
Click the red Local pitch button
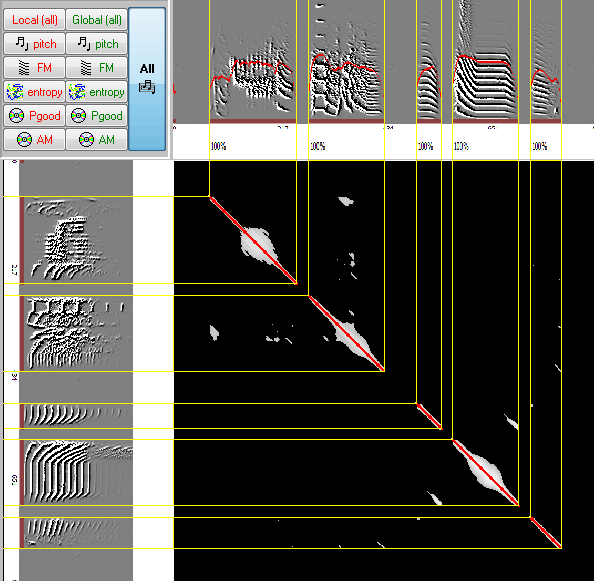[34, 44]
